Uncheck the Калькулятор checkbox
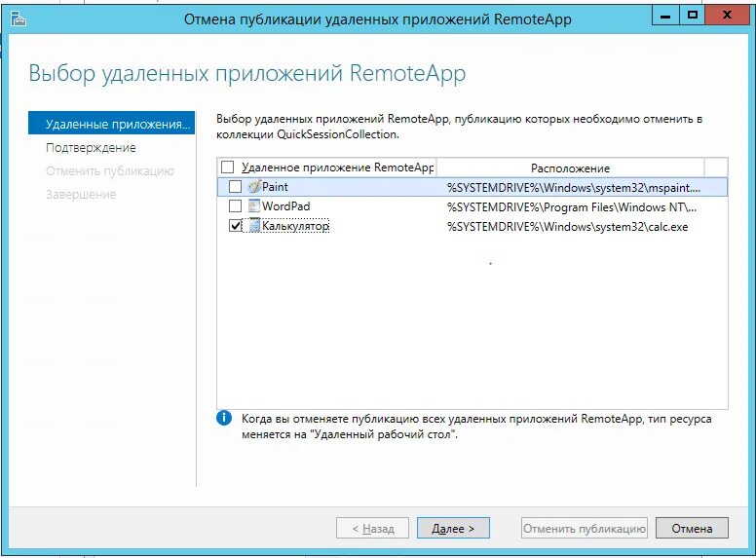This screenshot has width=756, height=558. (x=235, y=226)
